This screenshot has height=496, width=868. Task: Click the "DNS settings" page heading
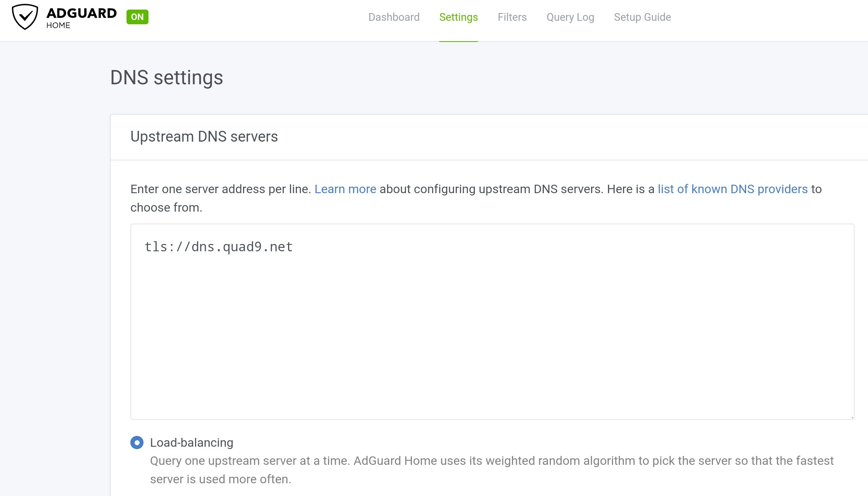(x=167, y=77)
